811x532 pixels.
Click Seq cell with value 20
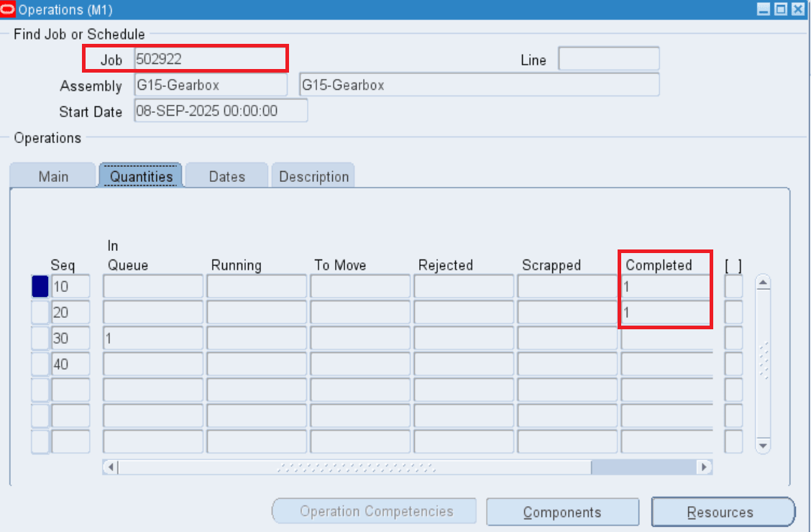(x=70, y=312)
